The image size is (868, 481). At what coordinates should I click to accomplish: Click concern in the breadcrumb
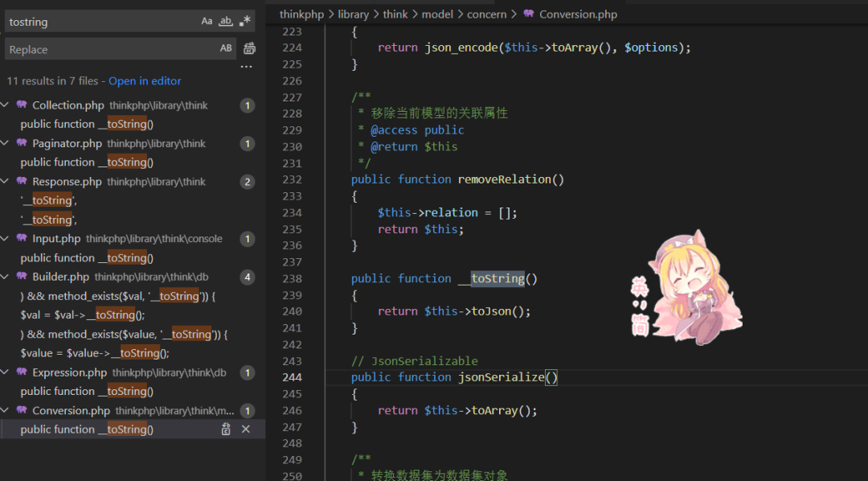(486, 14)
